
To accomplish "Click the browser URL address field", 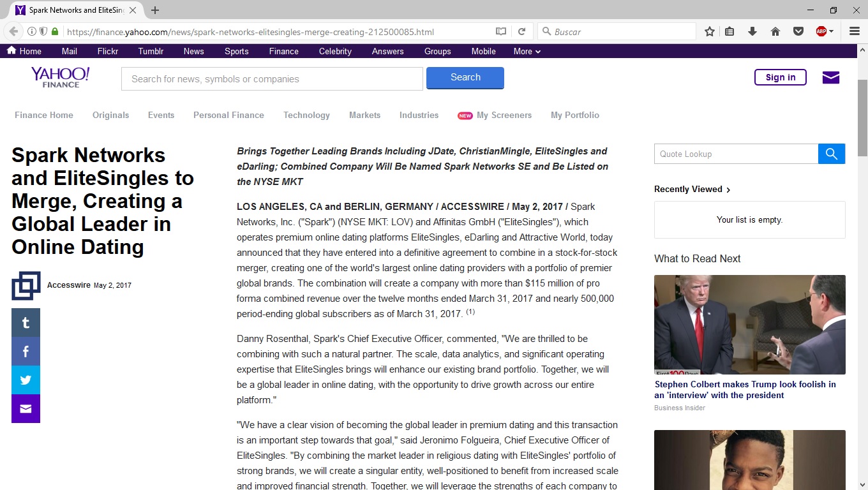I will tap(278, 32).
